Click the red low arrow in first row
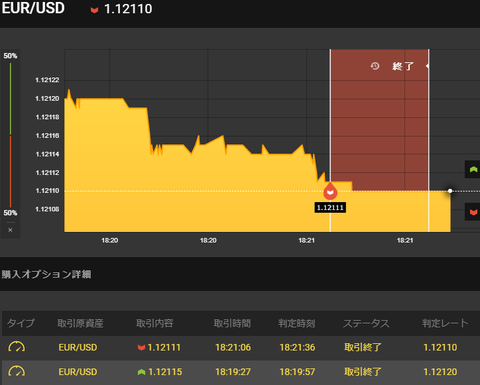This screenshot has width=480, height=385. click(x=141, y=348)
